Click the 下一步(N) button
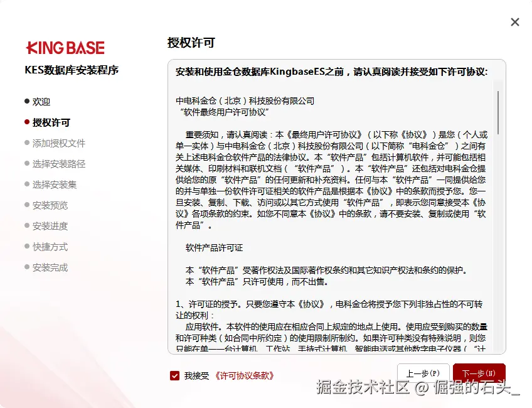 coord(479,373)
